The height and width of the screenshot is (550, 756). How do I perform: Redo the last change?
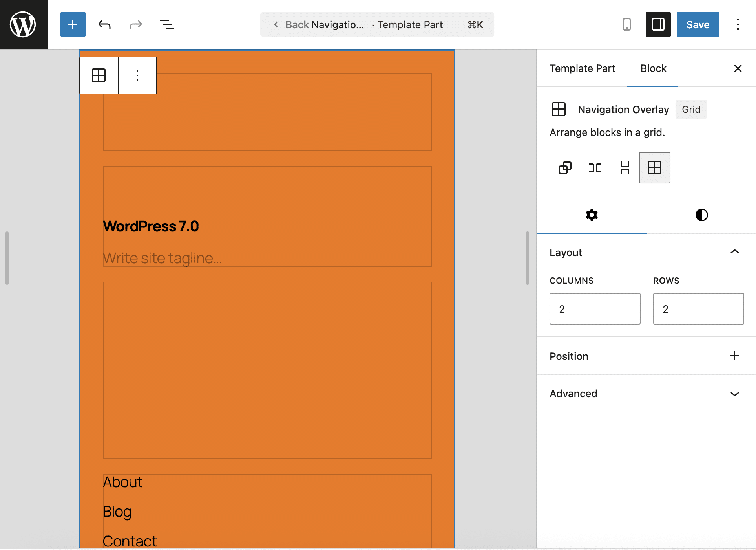point(135,24)
